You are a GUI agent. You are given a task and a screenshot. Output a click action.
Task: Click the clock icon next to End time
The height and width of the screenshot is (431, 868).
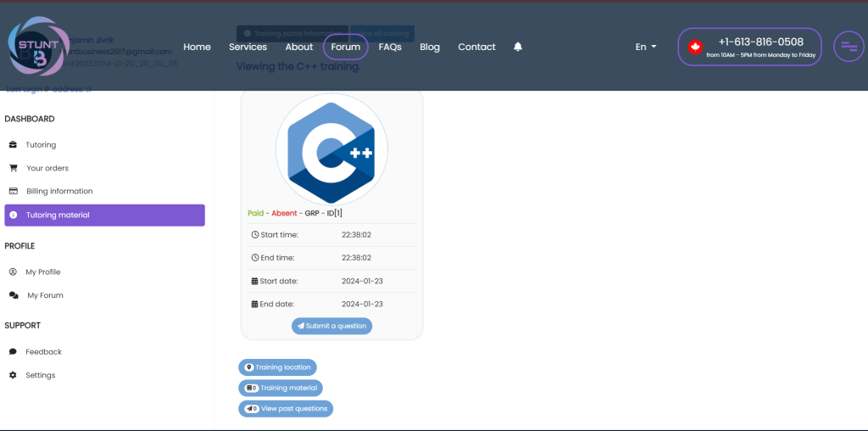tap(255, 258)
